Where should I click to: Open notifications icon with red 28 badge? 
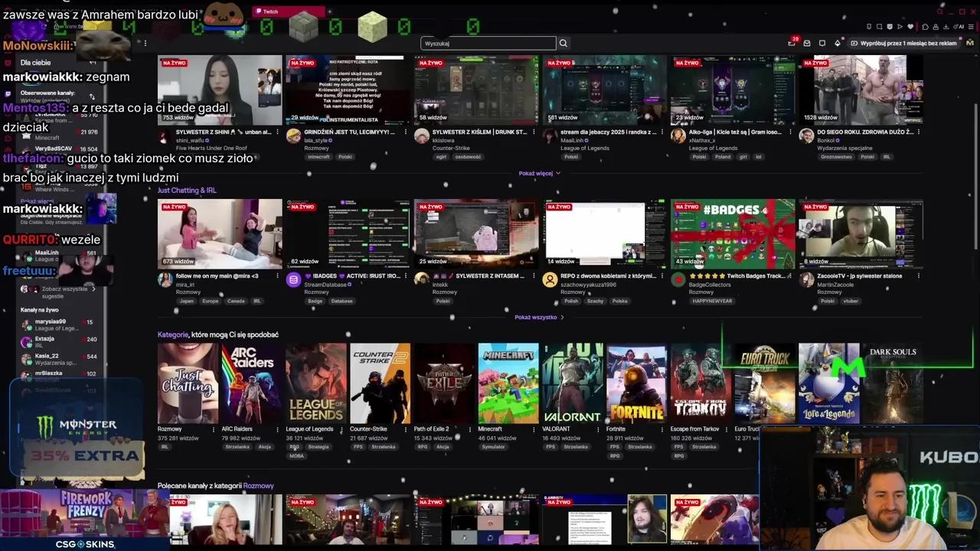point(792,43)
